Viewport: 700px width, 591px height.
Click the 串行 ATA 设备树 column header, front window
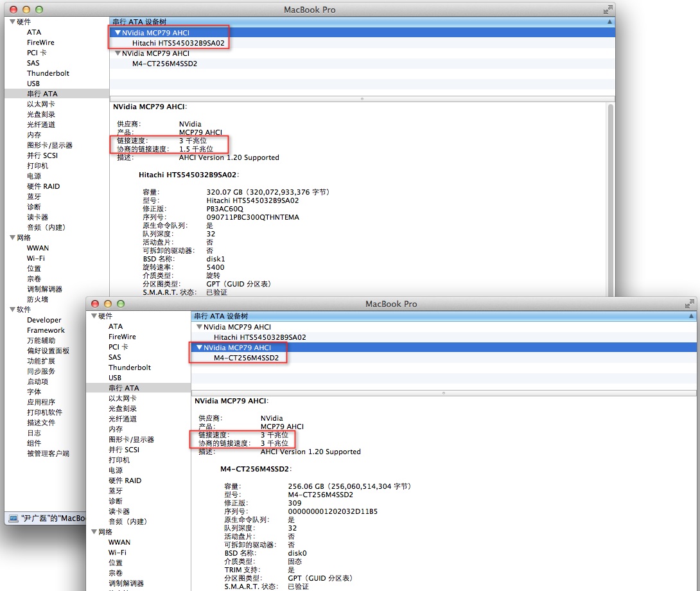point(444,316)
